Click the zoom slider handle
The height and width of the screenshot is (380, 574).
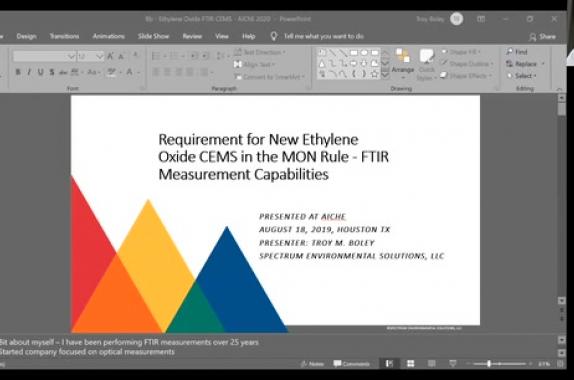point(489,364)
